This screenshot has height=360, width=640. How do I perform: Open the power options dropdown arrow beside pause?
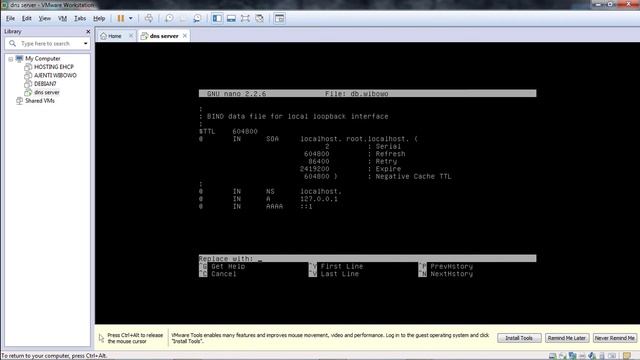coord(131,18)
